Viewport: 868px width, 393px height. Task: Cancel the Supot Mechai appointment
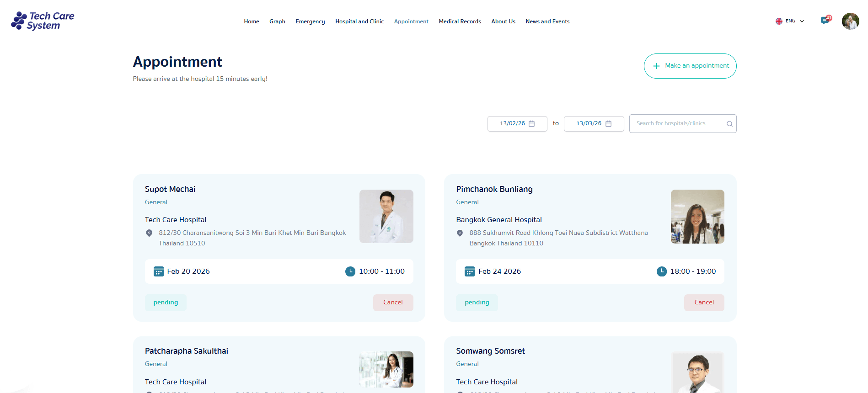click(x=393, y=303)
